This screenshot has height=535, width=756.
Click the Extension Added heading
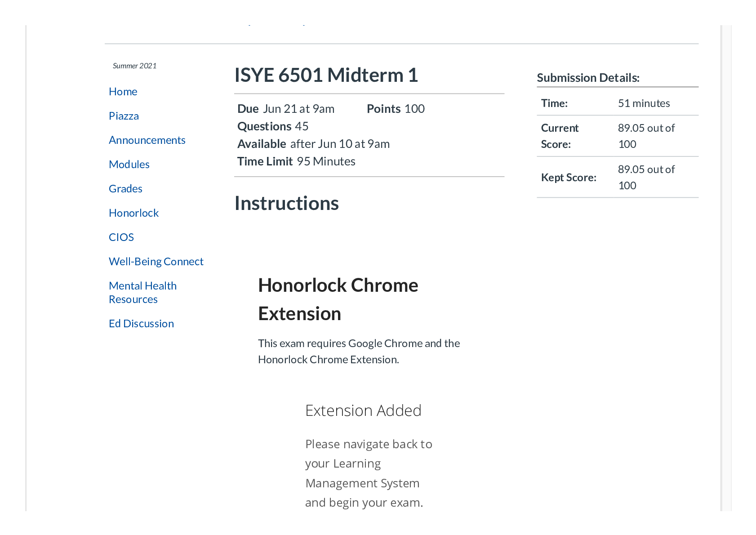coord(363,410)
